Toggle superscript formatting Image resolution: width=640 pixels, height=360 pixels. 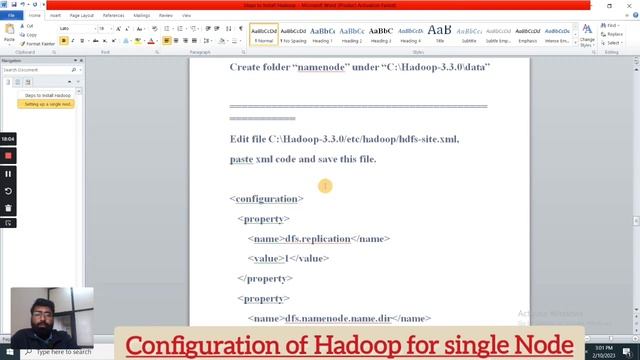pos(113,41)
